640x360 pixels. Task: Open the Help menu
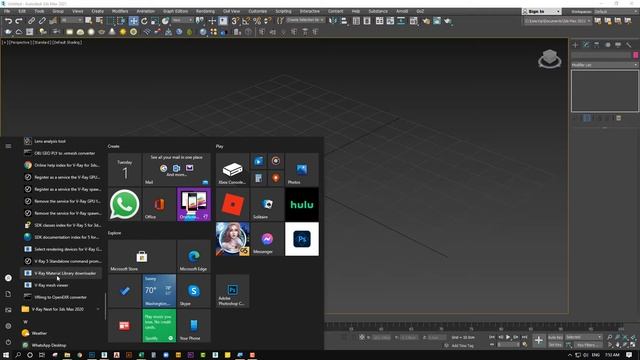click(356, 11)
